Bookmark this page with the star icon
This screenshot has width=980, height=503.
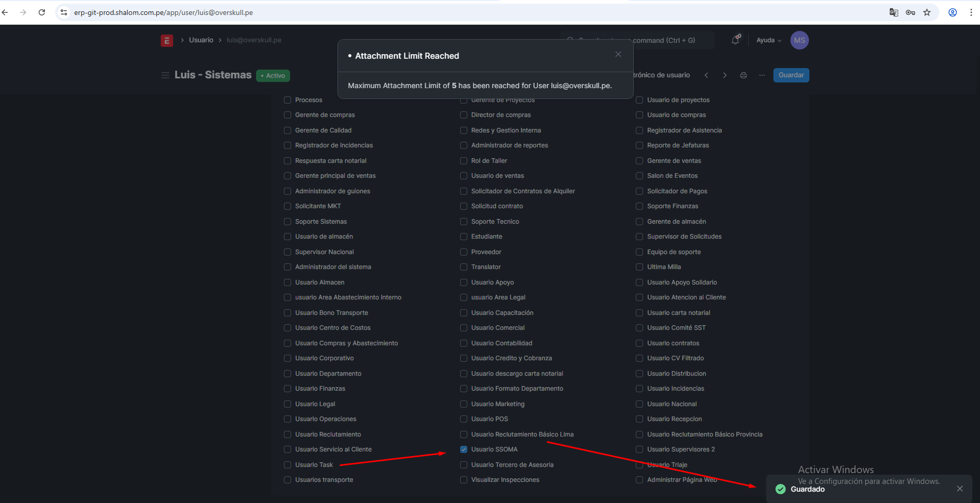pyautogui.click(x=927, y=12)
